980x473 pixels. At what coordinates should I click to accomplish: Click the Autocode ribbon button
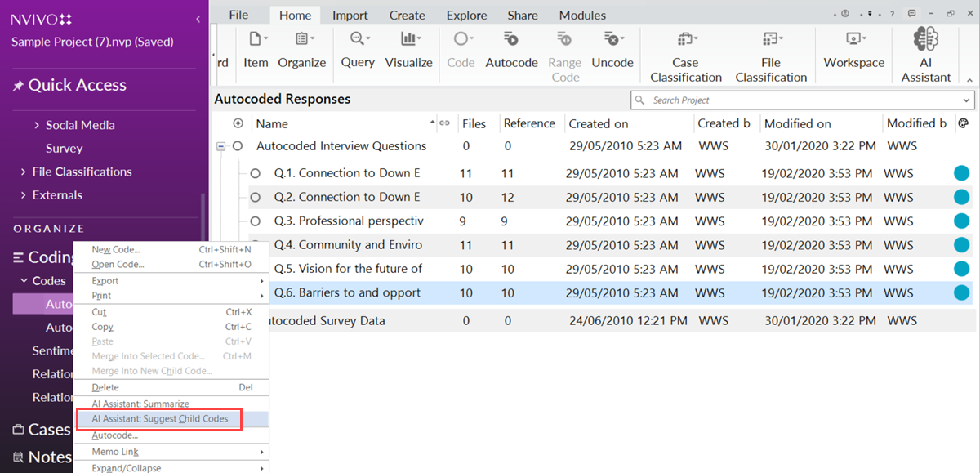pyautogui.click(x=512, y=50)
